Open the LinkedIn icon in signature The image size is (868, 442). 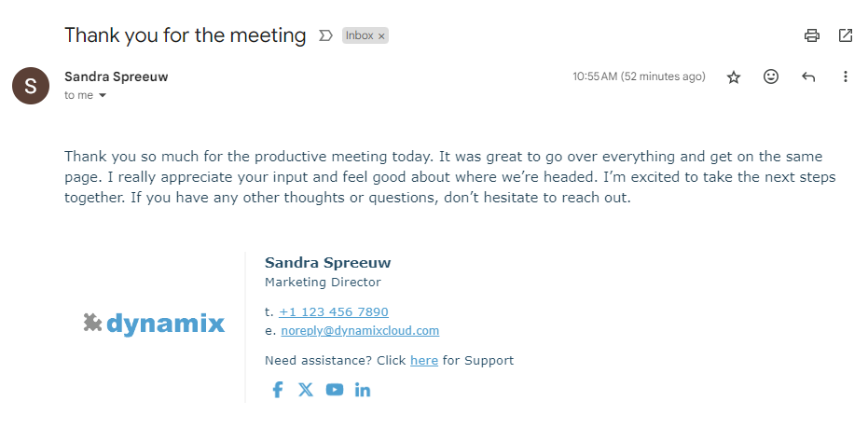tap(363, 390)
